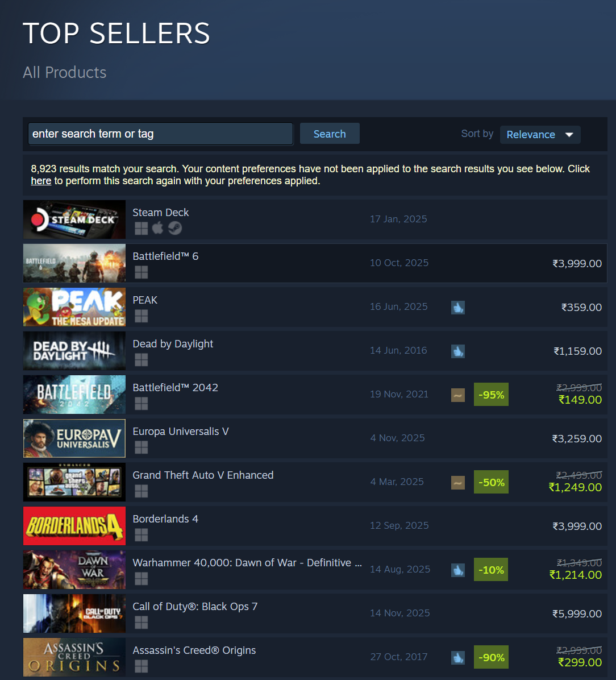Click thumbs-up review icon for Dead by Daylight

[x=458, y=351]
